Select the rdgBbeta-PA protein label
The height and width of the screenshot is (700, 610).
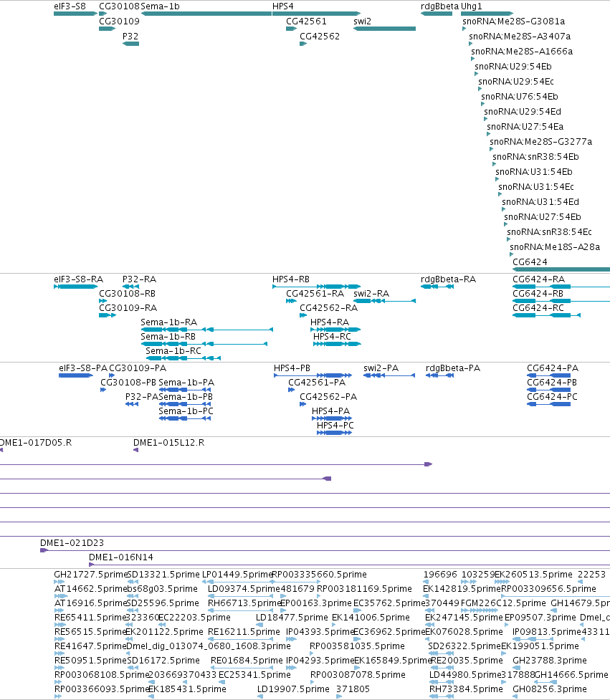coord(453,368)
